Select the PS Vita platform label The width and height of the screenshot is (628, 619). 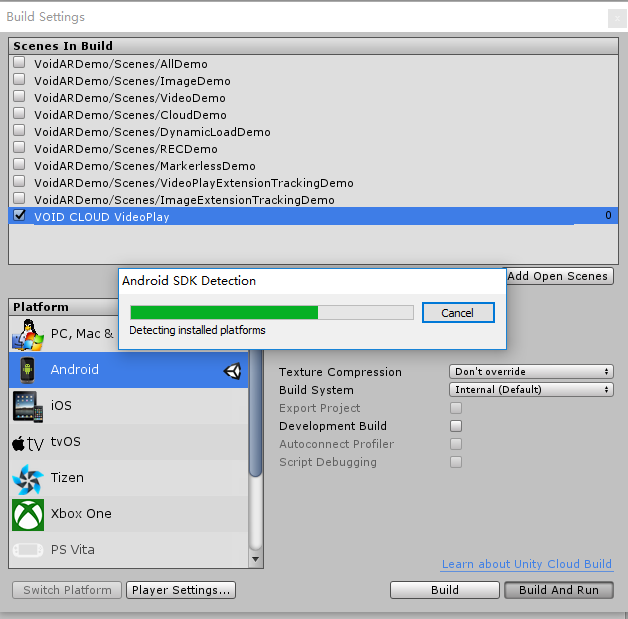tap(73, 550)
